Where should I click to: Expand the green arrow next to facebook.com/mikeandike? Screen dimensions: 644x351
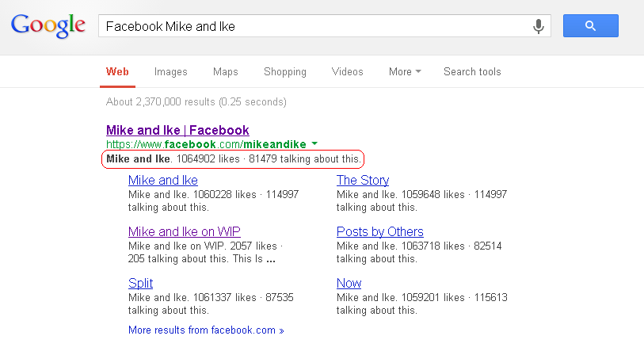coord(314,144)
